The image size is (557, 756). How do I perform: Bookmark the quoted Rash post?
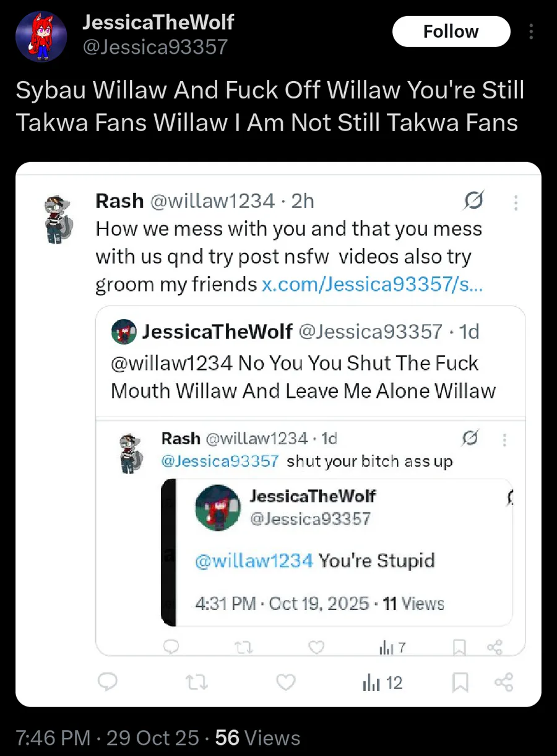click(x=460, y=682)
